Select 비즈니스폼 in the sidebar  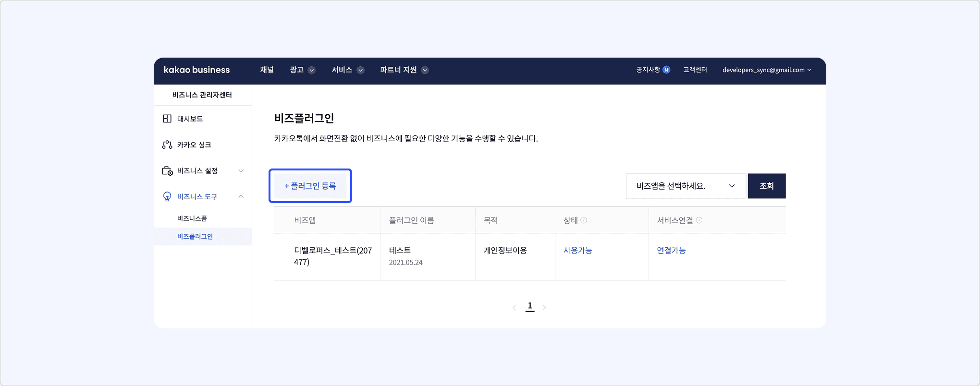[192, 218]
